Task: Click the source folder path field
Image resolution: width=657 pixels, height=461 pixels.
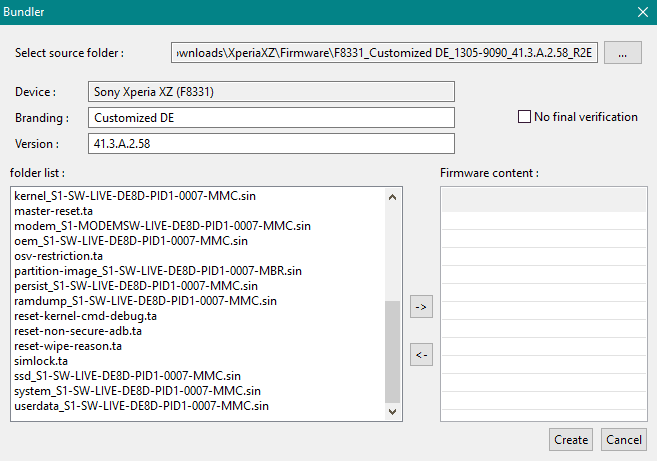Action: 384,53
